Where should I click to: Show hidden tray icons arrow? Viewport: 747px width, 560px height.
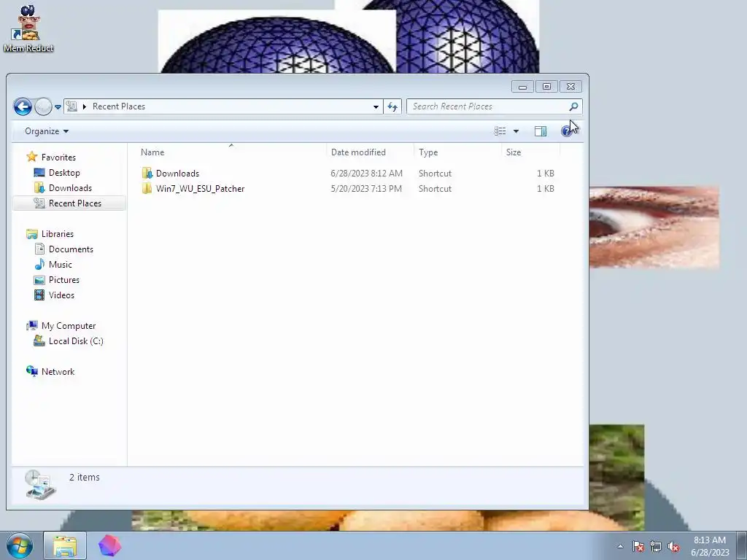pyautogui.click(x=620, y=547)
